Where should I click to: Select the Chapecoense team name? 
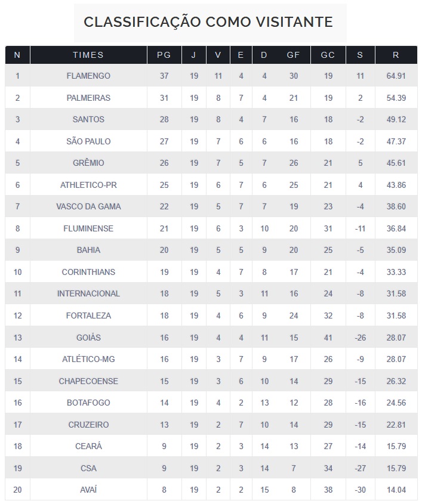point(88,381)
